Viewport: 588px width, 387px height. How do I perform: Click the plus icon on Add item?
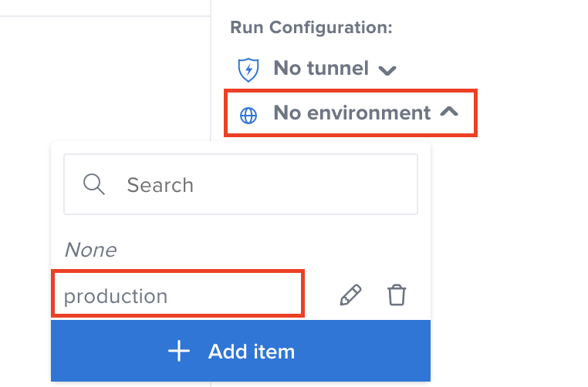point(179,352)
